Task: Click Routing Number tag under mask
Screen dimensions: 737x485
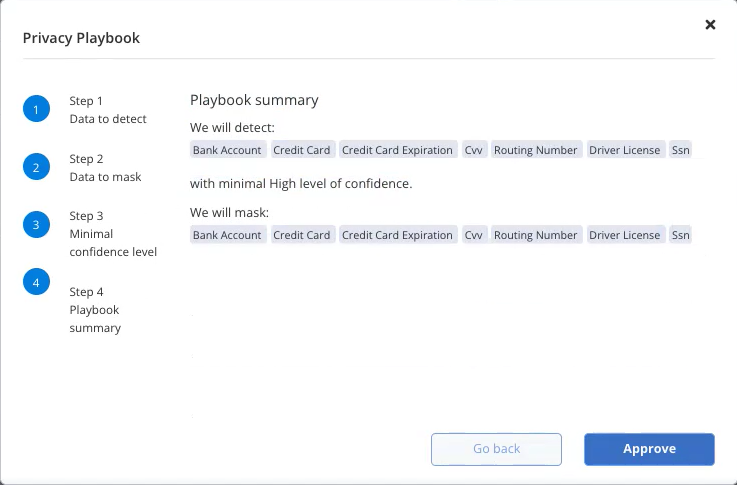Action: point(536,235)
